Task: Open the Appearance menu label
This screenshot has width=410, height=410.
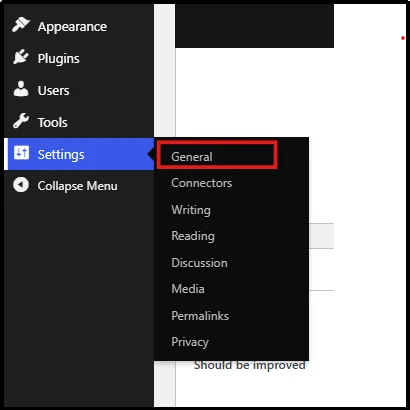Action: [x=72, y=27]
